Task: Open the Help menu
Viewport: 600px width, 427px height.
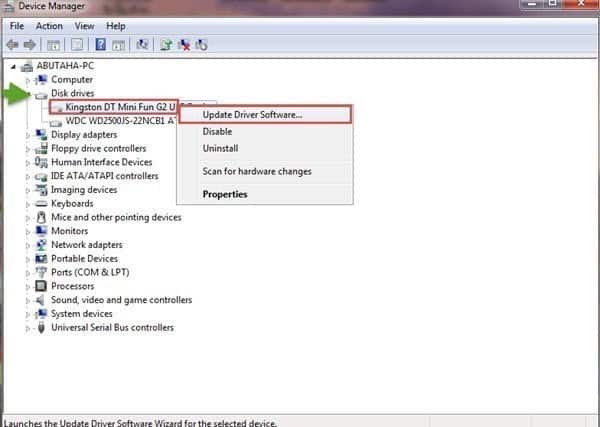Action: 116,26
